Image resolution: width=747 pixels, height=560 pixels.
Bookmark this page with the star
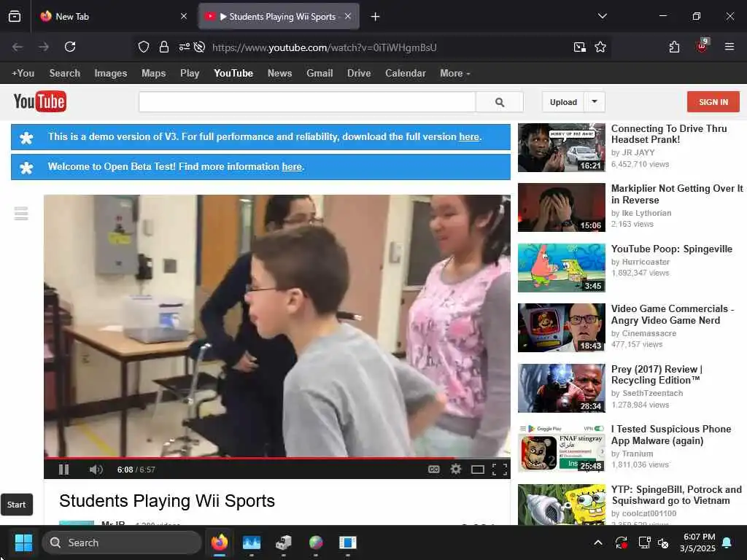(x=600, y=47)
